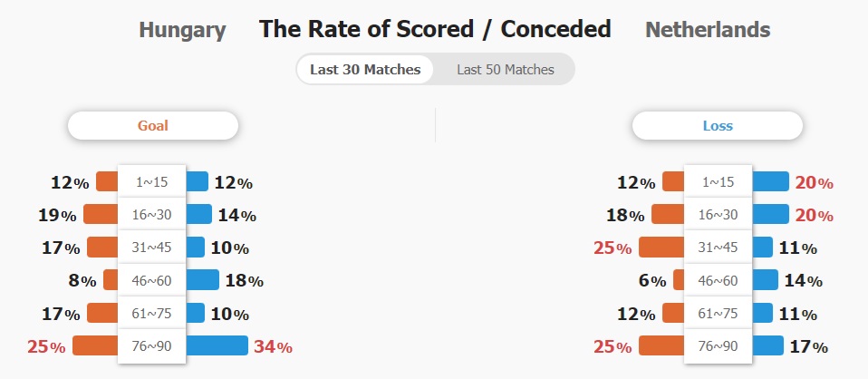
Task: Click the blue 18% bar in Goal chart
Action: [203, 280]
